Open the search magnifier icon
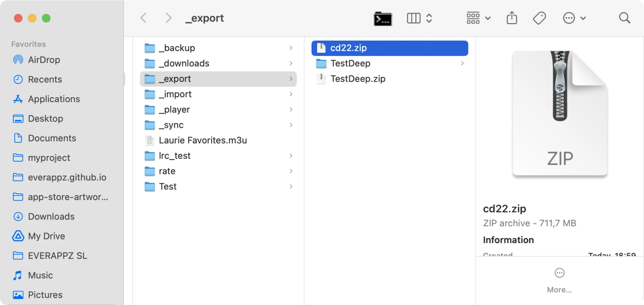 point(624,18)
